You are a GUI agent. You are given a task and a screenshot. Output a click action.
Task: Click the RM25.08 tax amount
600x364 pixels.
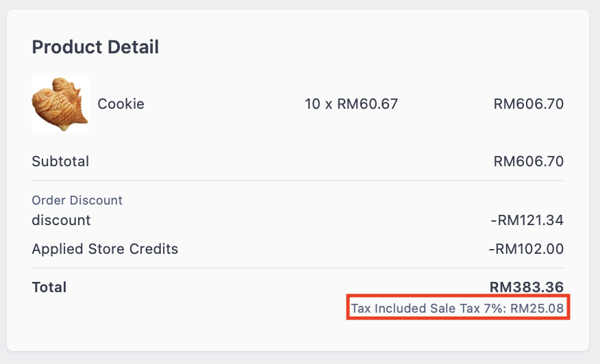tap(537, 308)
